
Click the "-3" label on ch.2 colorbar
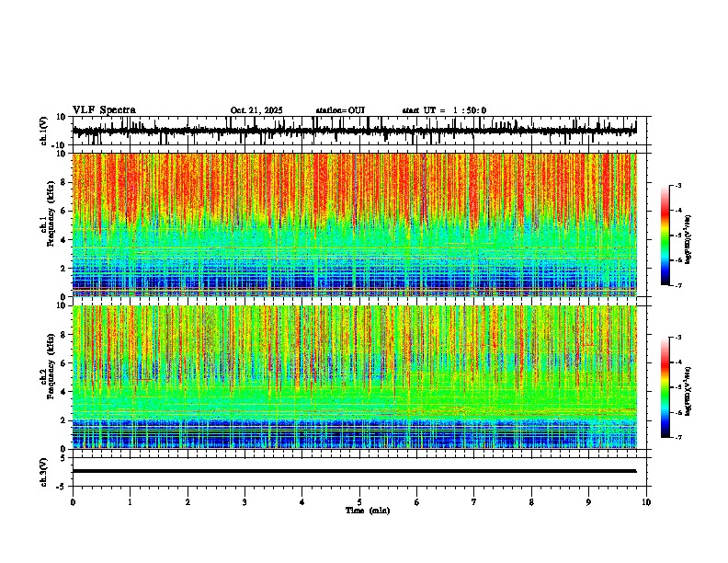[x=678, y=338]
